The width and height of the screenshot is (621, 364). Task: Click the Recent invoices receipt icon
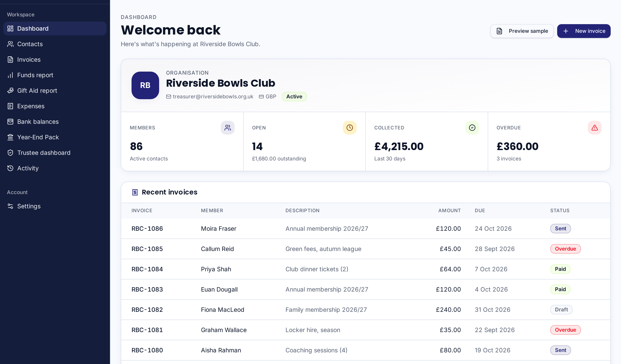click(135, 192)
